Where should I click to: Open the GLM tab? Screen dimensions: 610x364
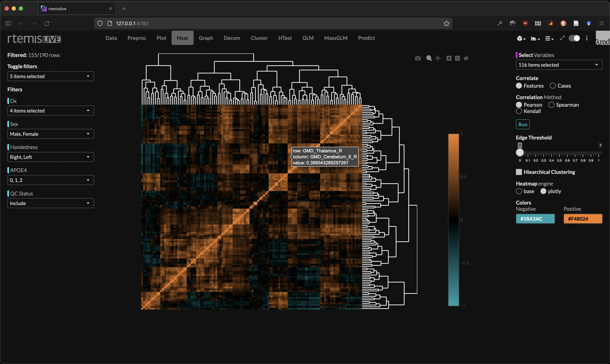tap(308, 38)
